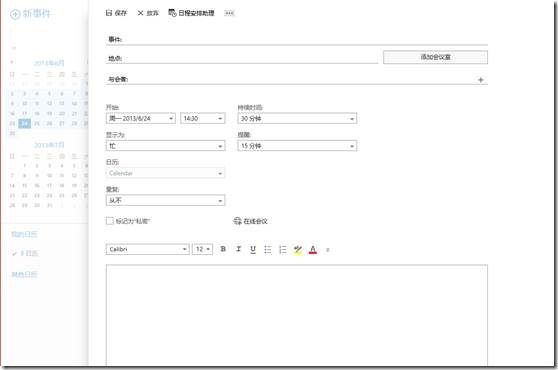558x370 pixels.
Task: Toggle underline formatting
Action: tap(253, 249)
